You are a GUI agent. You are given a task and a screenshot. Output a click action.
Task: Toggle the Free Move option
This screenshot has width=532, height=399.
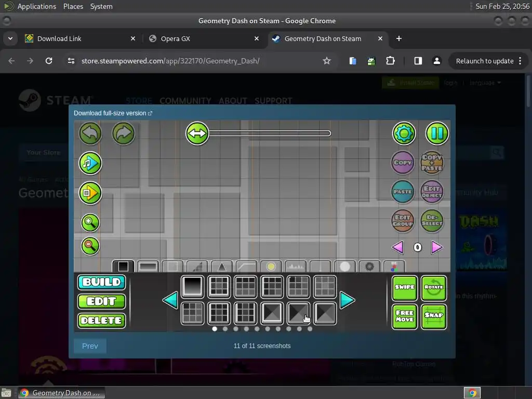(x=404, y=316)
